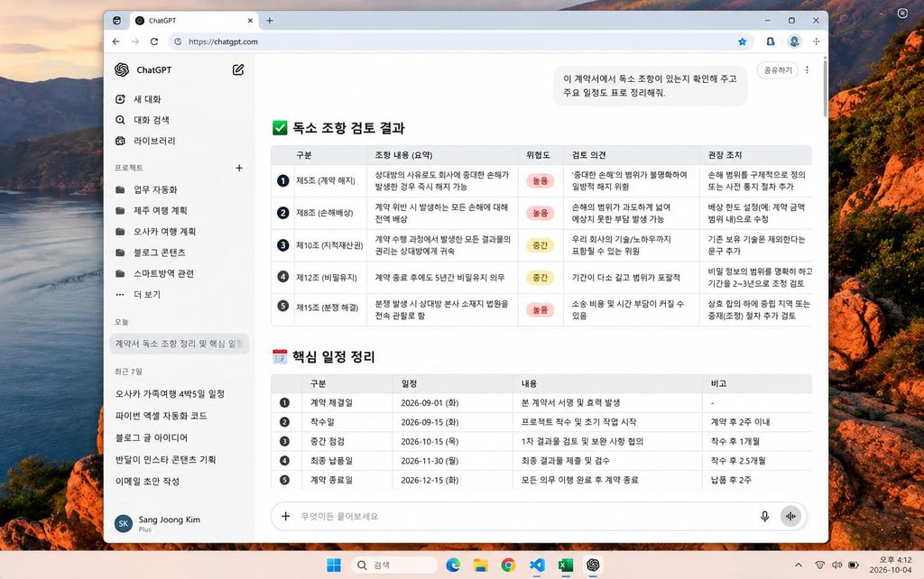Click the user message bubble text
This screenshot has width=924, height=579.
click(x=650, y=86)
